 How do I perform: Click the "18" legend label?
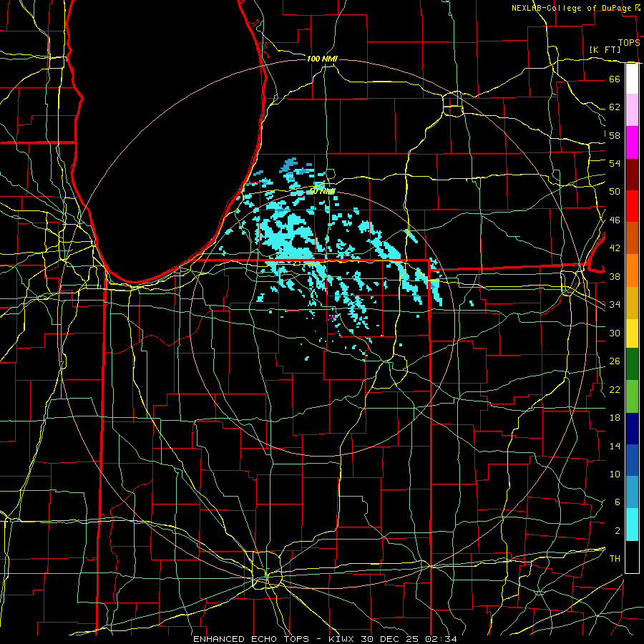615,418
